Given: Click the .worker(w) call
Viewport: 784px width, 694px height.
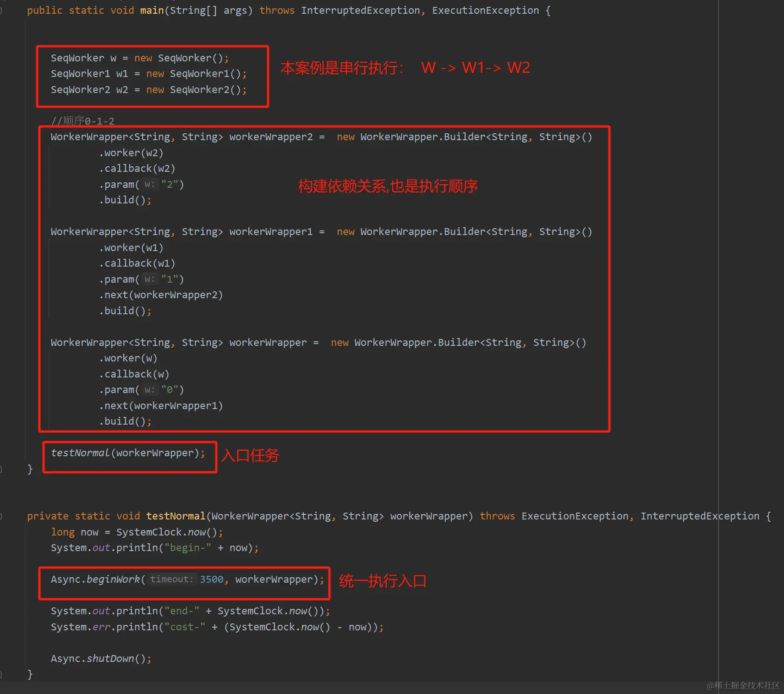Looking at the screenshot, I should point(128,358).
